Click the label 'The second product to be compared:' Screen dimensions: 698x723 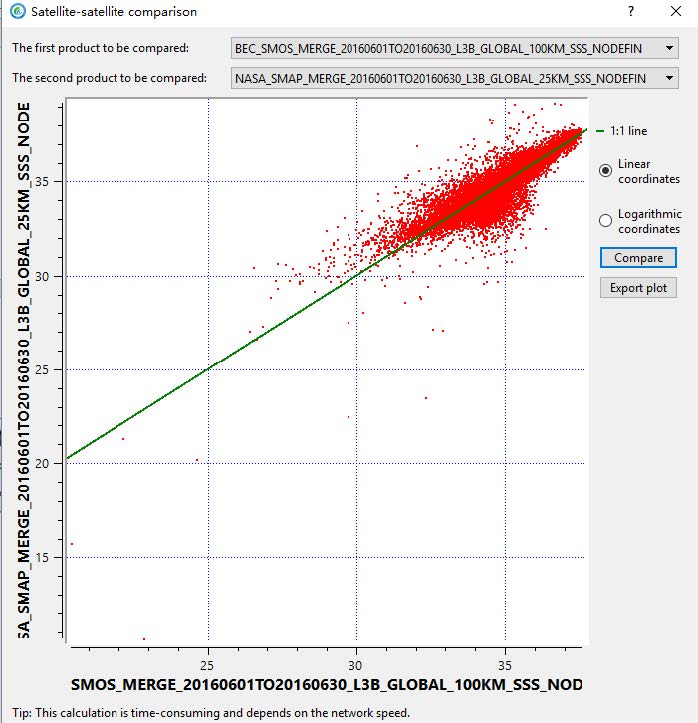point(110,78)
